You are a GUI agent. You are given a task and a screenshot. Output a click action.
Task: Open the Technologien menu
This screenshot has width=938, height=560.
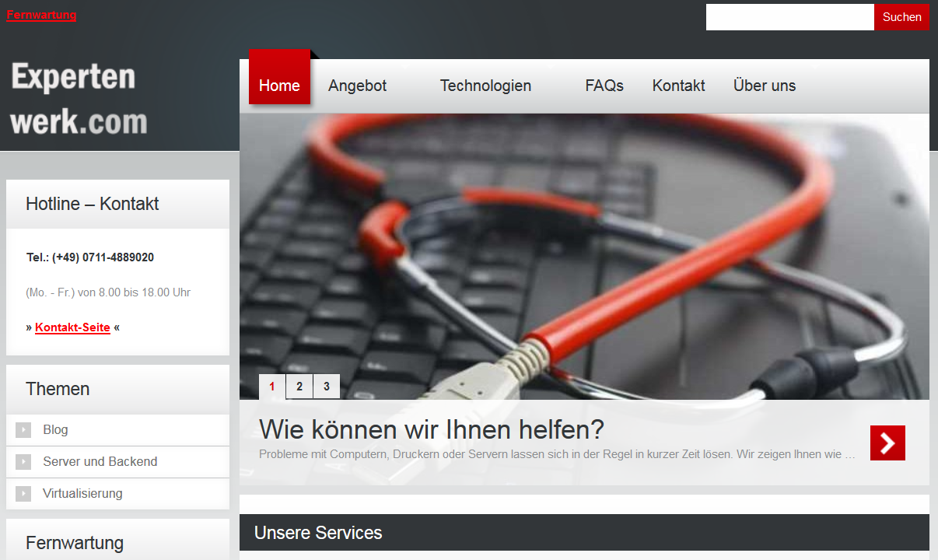(x=485, y=86)
